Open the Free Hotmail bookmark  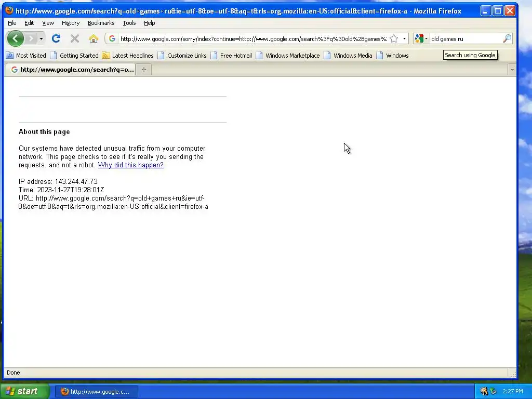tap(231, 55)
